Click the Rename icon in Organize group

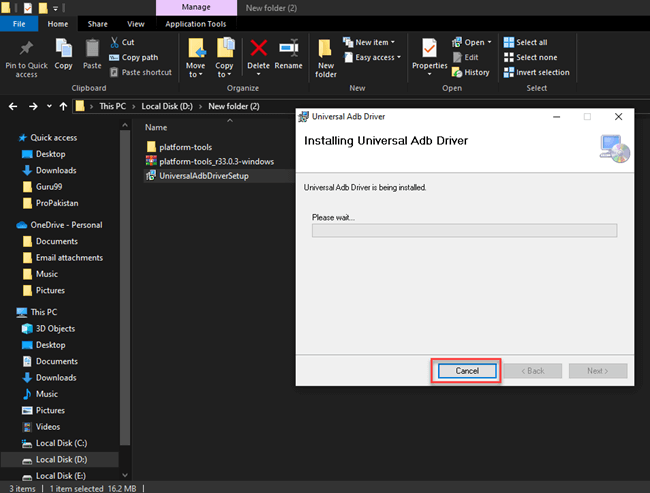click(x=289, y=50)
